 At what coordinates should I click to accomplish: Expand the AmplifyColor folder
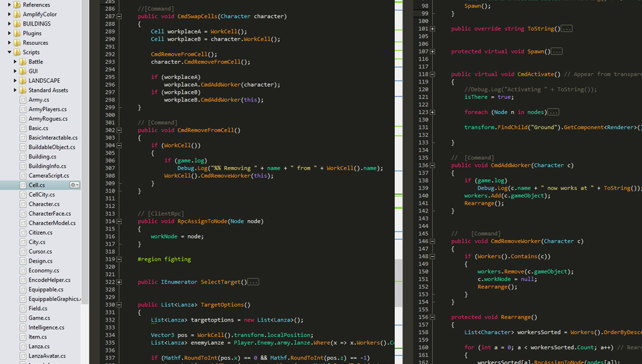(x=10, y=14)
